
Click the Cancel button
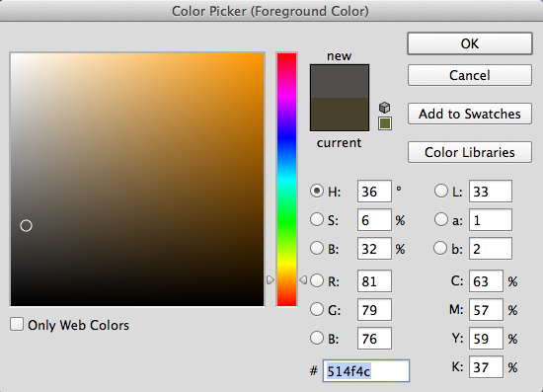tap(470, 75)
